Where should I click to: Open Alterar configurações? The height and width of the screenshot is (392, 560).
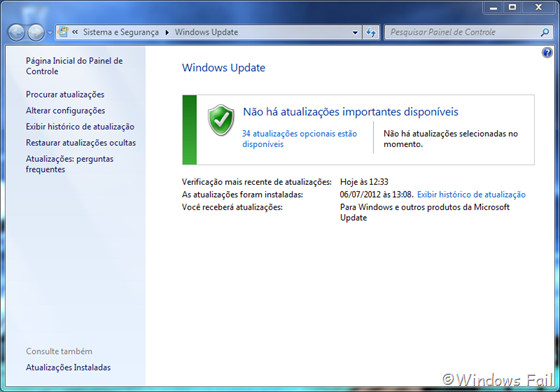65,111
